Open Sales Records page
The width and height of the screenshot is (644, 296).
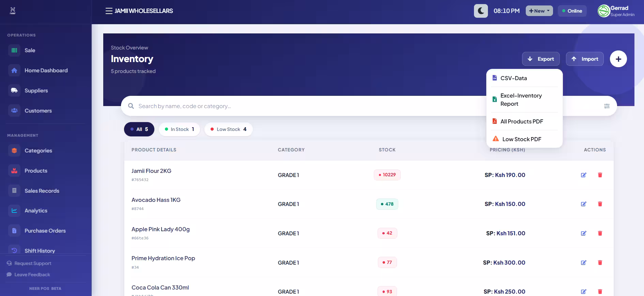pyautogui.click(x=45, y=191)
